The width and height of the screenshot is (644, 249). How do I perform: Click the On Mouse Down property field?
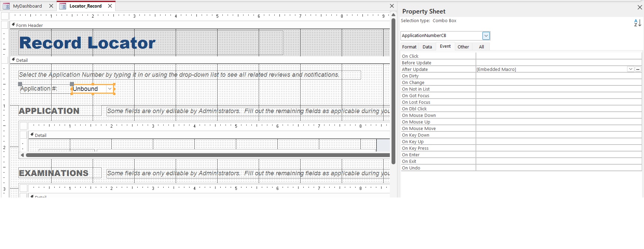(559, 115)
